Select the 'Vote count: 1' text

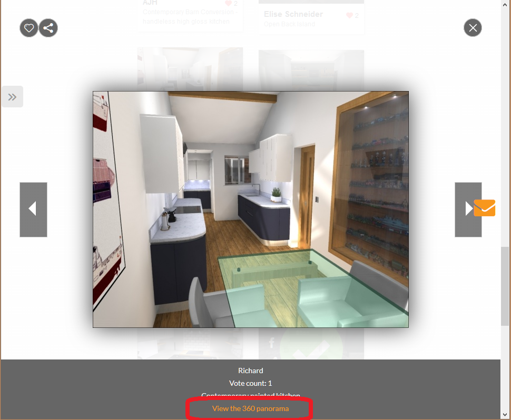[250, 383]
